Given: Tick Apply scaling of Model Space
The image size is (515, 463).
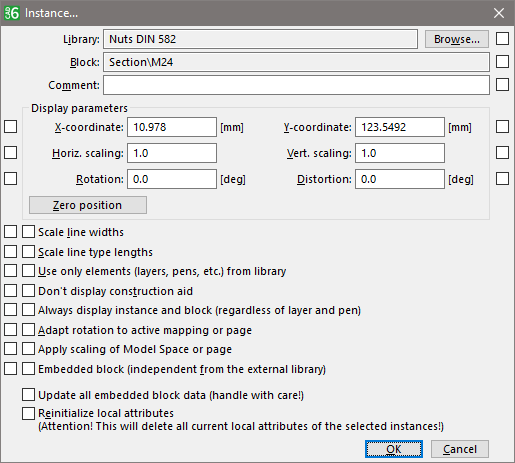Looking at the screenshot, I should pyautogui.click(x=28, y=349).
